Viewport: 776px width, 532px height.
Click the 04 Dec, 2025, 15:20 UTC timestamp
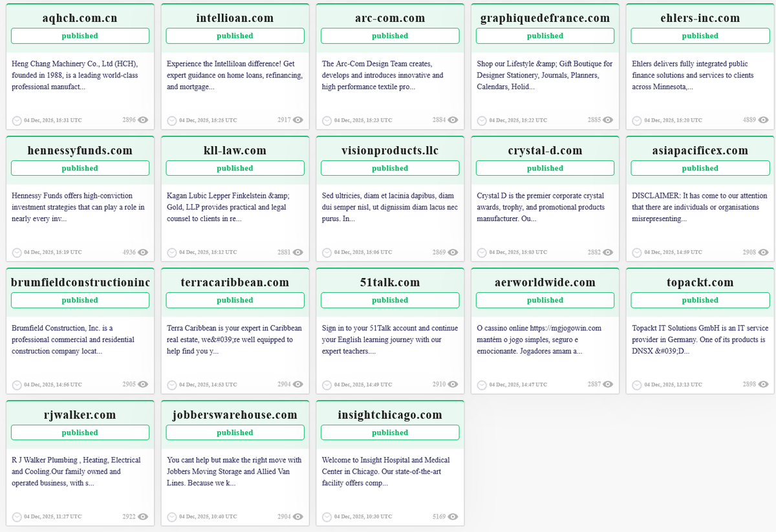[x=673, y=120]
